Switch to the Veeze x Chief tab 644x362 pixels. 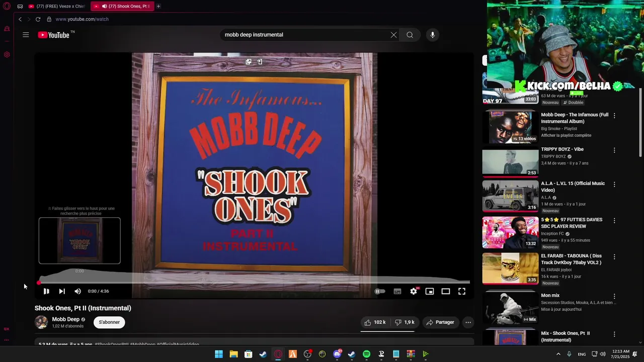tap(57, 6)
